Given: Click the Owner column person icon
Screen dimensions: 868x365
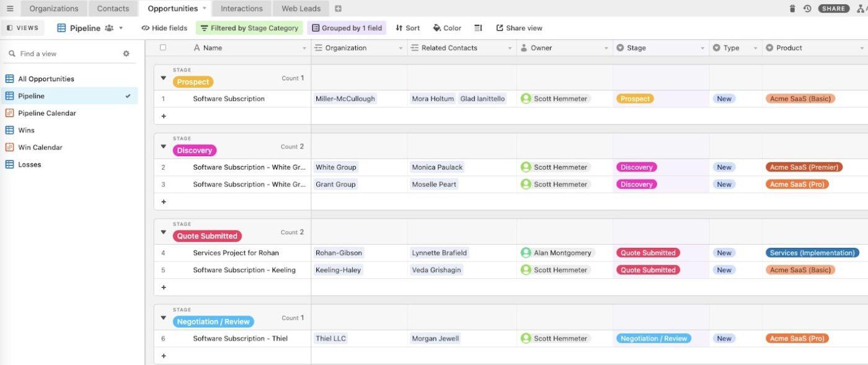Looking at the screenshot, I should [524, 48].
